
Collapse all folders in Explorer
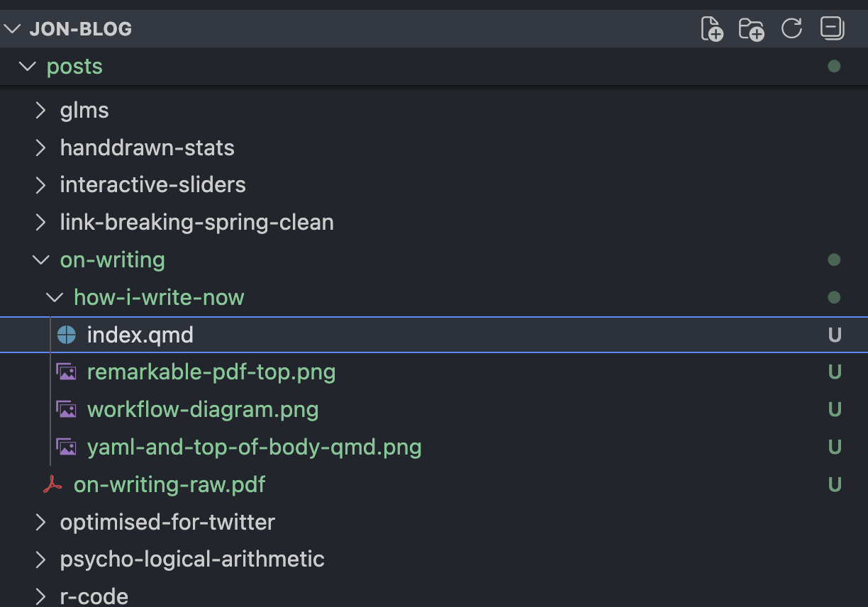832,28
